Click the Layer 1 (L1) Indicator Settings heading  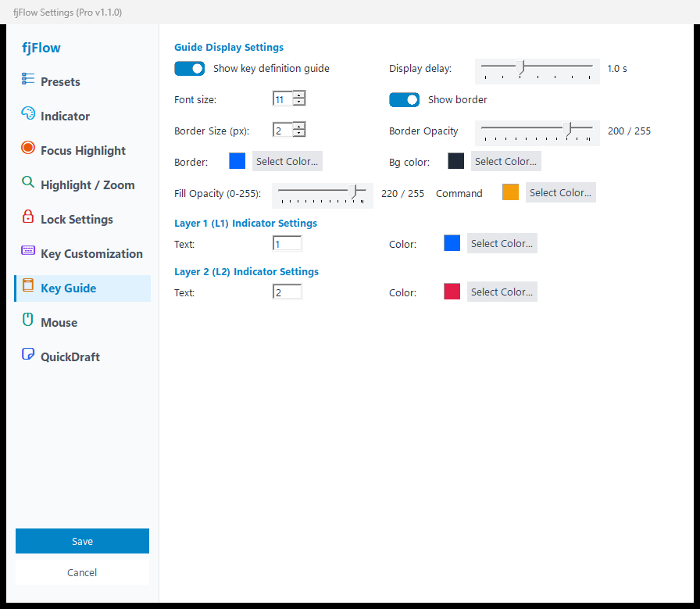[x=245, y=224]
